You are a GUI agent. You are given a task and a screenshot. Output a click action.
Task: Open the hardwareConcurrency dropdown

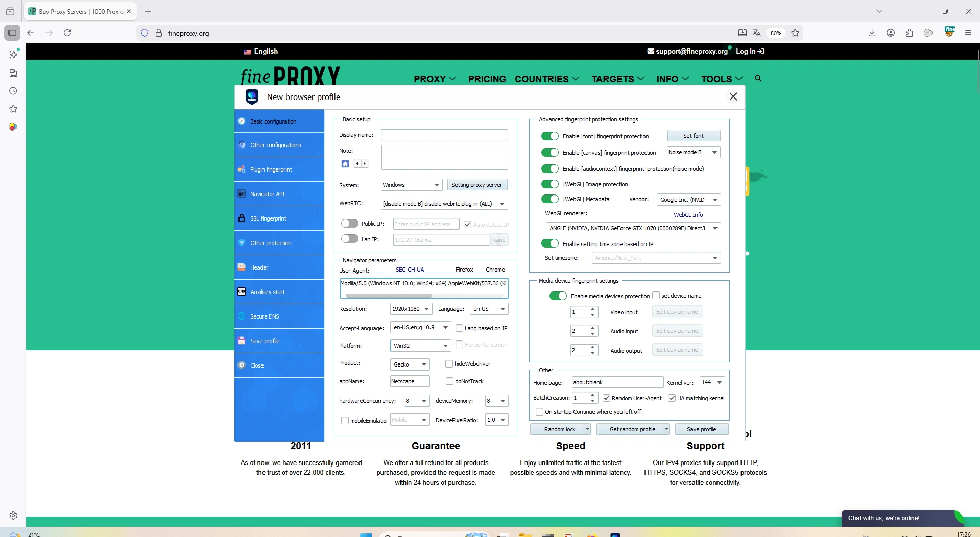tap(417, 401)
